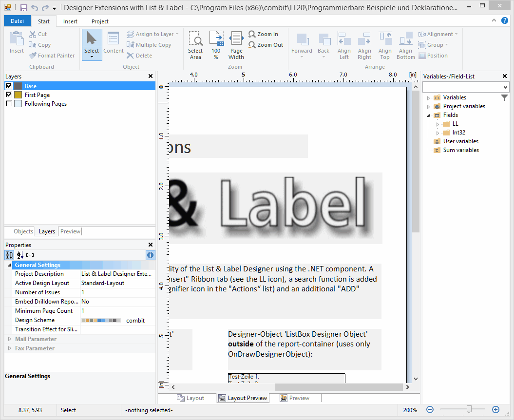Viewport: 514px width, 420px height.
Task: Click Zoom In magnifier
Action: [x=263, y=34]
